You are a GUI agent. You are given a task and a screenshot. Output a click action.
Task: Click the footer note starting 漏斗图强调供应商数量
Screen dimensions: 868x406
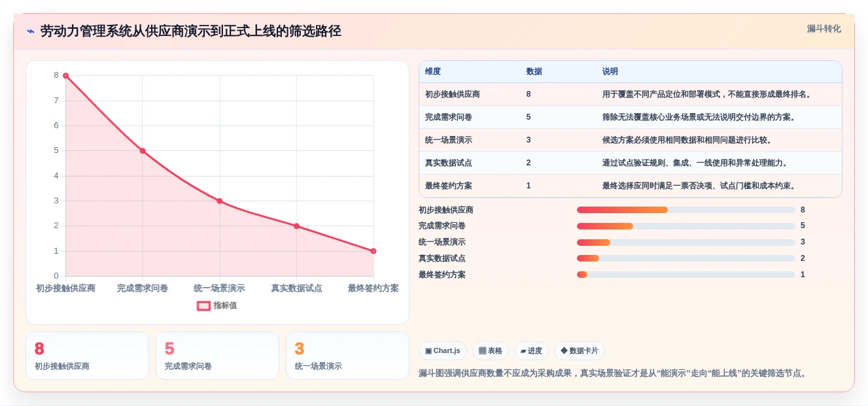click(614, 373)
